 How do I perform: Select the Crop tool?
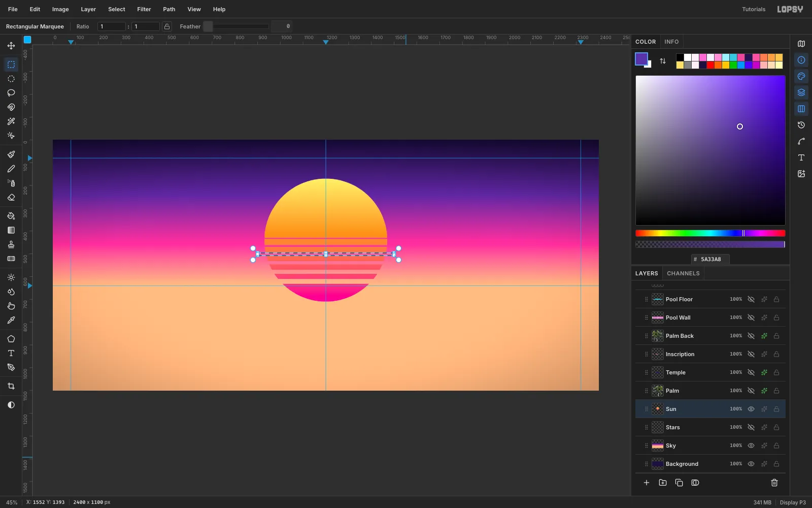pyautogui.click(x=11, y=386)
